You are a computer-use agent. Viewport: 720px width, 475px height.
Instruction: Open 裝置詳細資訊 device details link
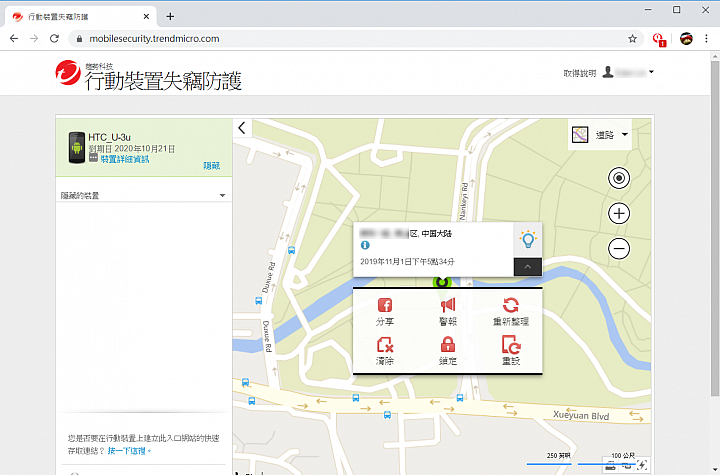(x=124, y=159)
